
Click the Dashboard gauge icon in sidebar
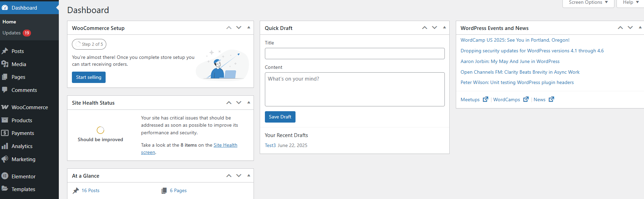pyautogui.click(x=5, y=8)
